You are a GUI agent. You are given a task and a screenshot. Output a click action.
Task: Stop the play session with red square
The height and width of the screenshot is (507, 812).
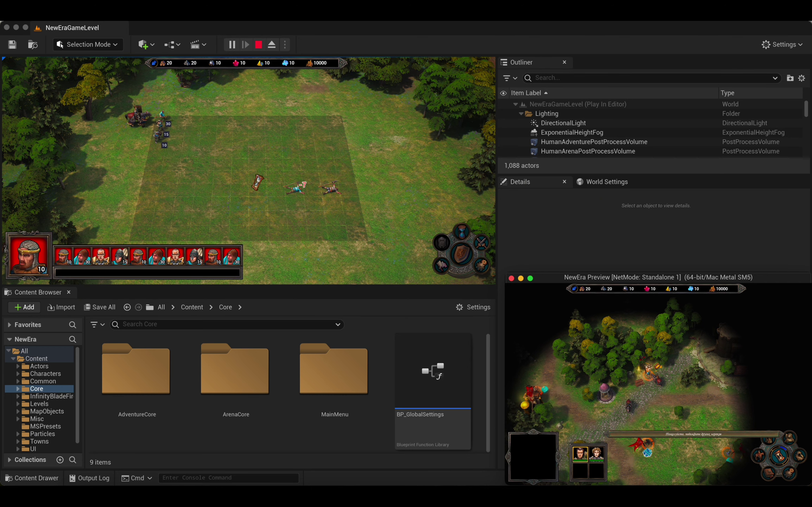coord(259,45)
